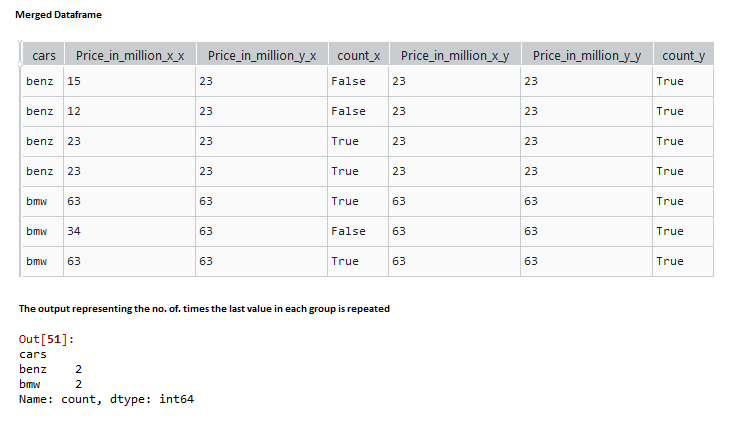731x421 pixels.
Task: Click the cell containing value 34
Action: click(x=73, y=231)
